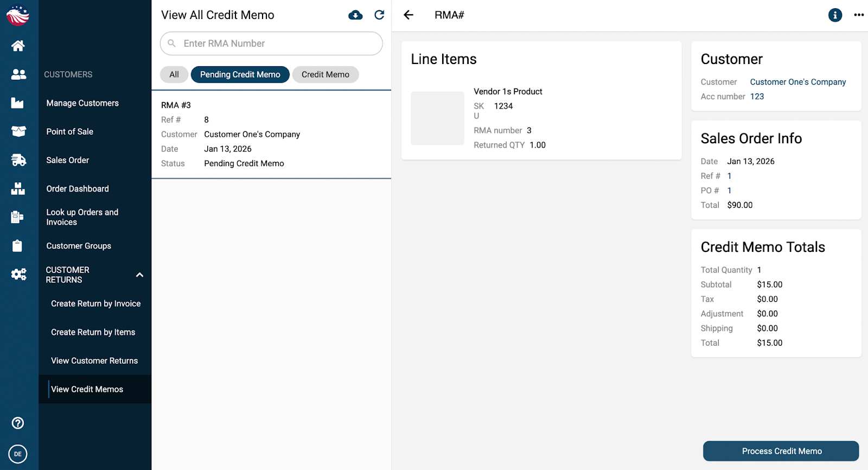Click the Pending Credit Memo status value
Screen dimensions: 868x470
244,163
